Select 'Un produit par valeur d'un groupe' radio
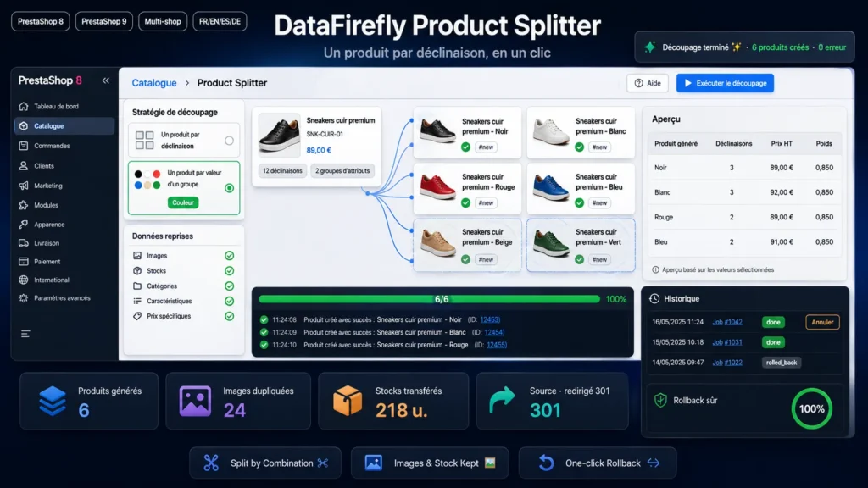The height and width of the screenshot is (488, 868). pyautogui.click(x=229, y=188)
